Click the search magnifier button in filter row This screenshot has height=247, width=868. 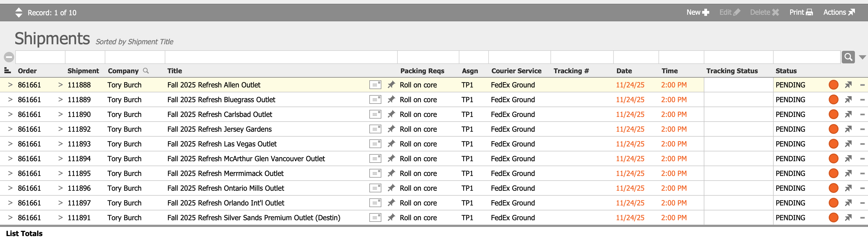click(x=848, y=57)
